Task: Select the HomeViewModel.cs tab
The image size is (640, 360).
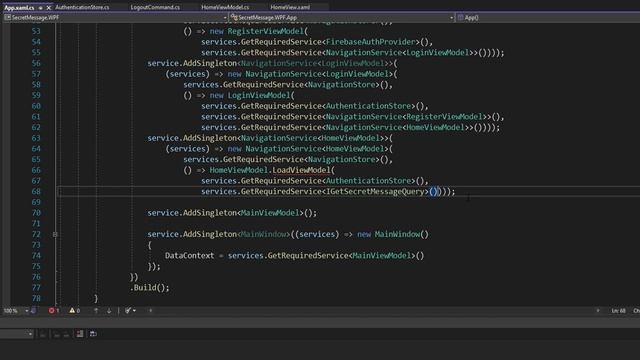Action: coord(225,7)
